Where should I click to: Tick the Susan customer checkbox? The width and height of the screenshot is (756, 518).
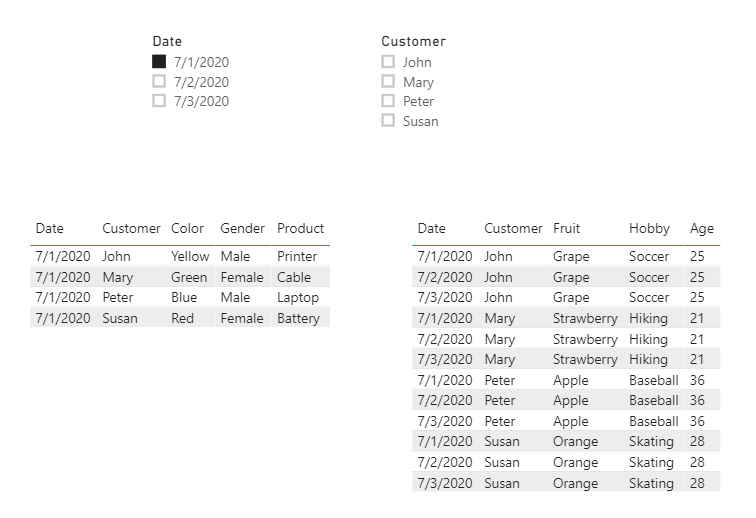pyautogui.click(x=388, y=121)
